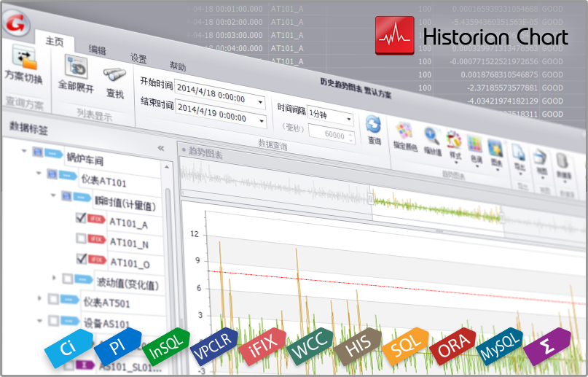Screen dimensions: 588x377
Task: Open the 指定颜色 color assignment tool
Action: click(404, 132)
